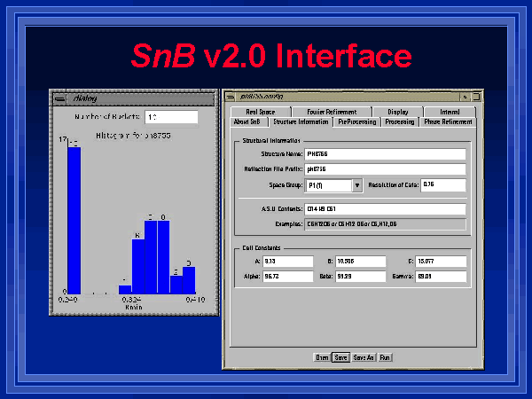Click the Save As button
This screenshot has height=399, width=532.
[x=364, y=357]
